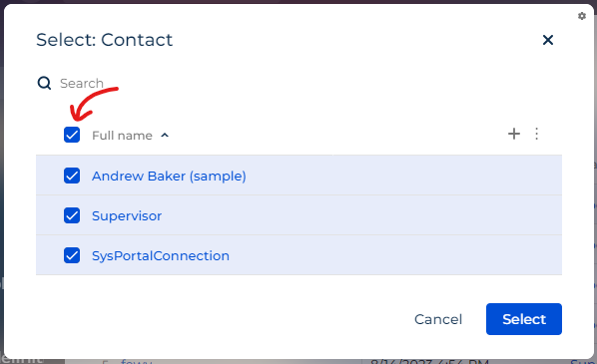This screenshot has height=364, width=597.
Task: Open the Andrew Baker (sample) contact link
Action: (x=169, y=177)
